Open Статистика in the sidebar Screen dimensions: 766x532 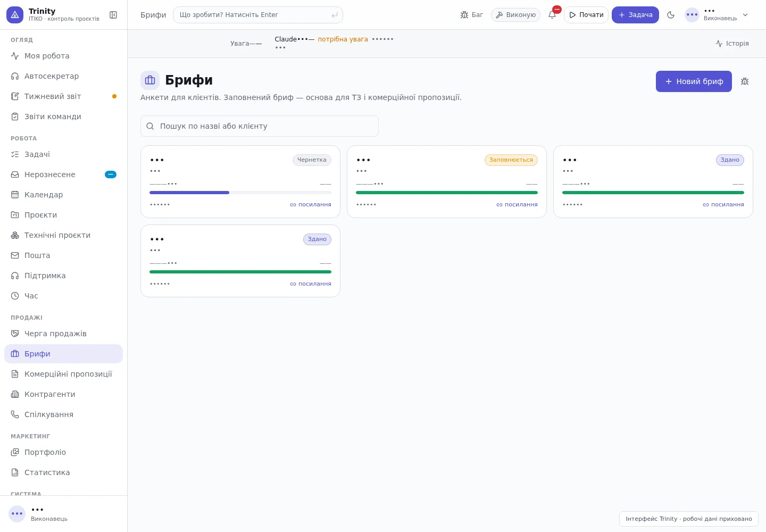click(x=63, y=472)
